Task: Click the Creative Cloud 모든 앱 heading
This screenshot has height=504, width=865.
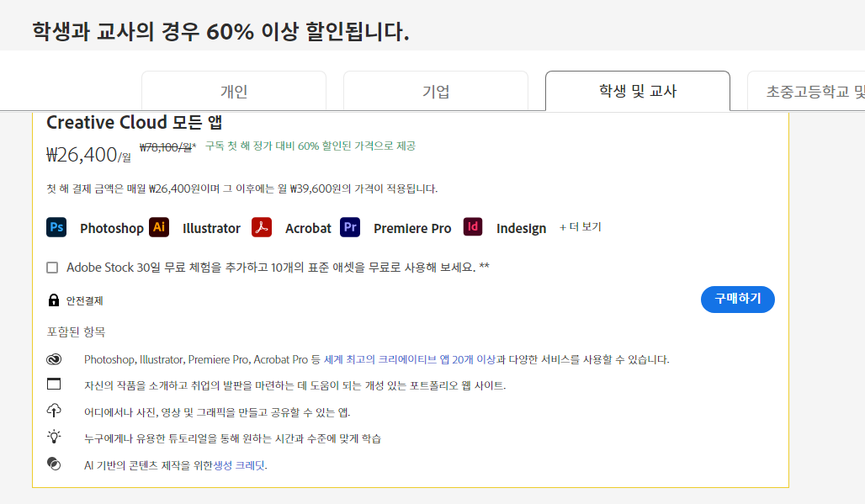Action: (134, 122)
